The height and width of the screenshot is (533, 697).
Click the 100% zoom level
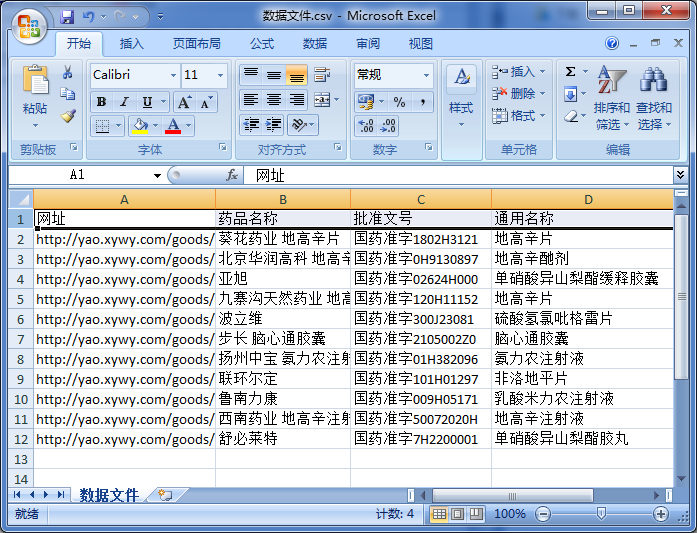[x=510, y=514]
